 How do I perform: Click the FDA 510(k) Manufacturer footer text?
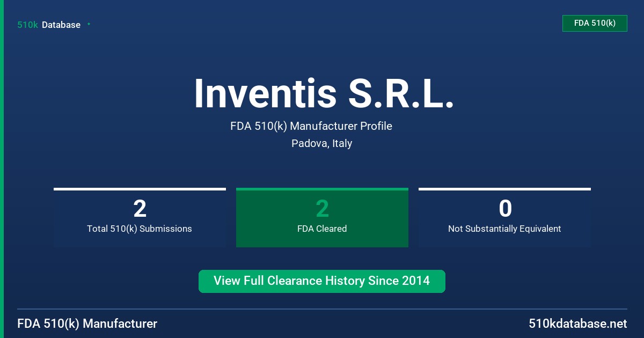click(87, 324)
